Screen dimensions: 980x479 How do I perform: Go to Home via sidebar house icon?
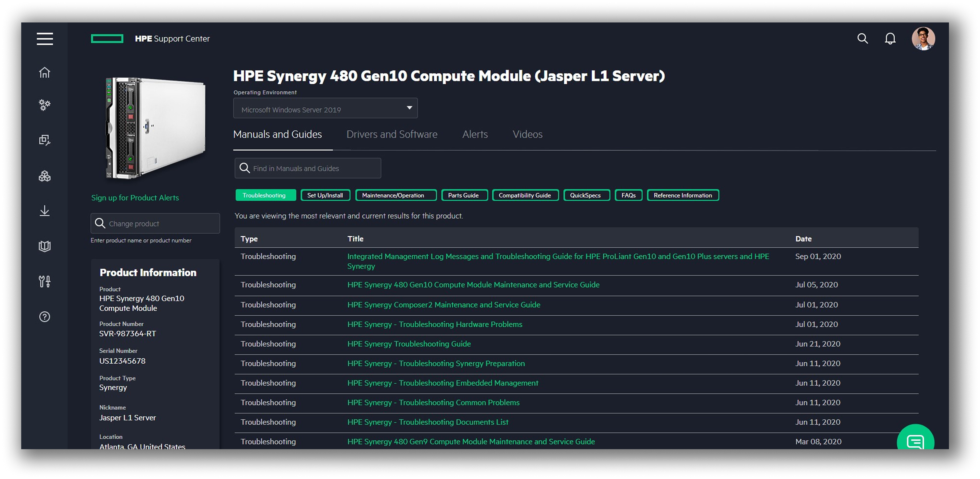(45, 72)
